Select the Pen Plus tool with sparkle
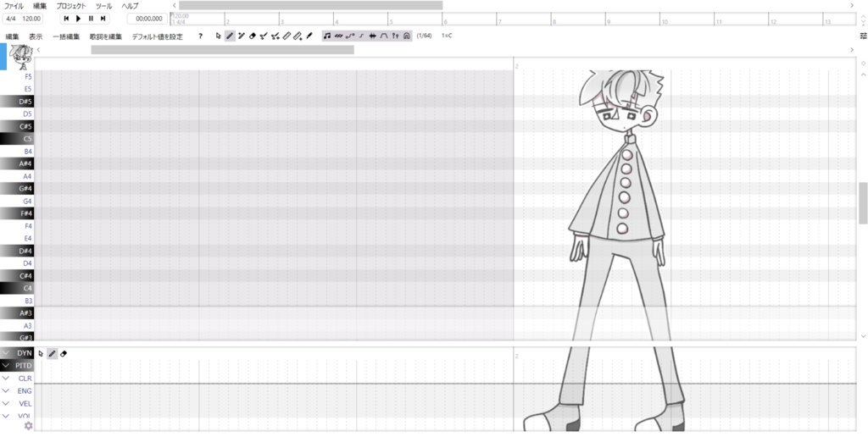This screenshot has height=437, width=868. (242, 36)
